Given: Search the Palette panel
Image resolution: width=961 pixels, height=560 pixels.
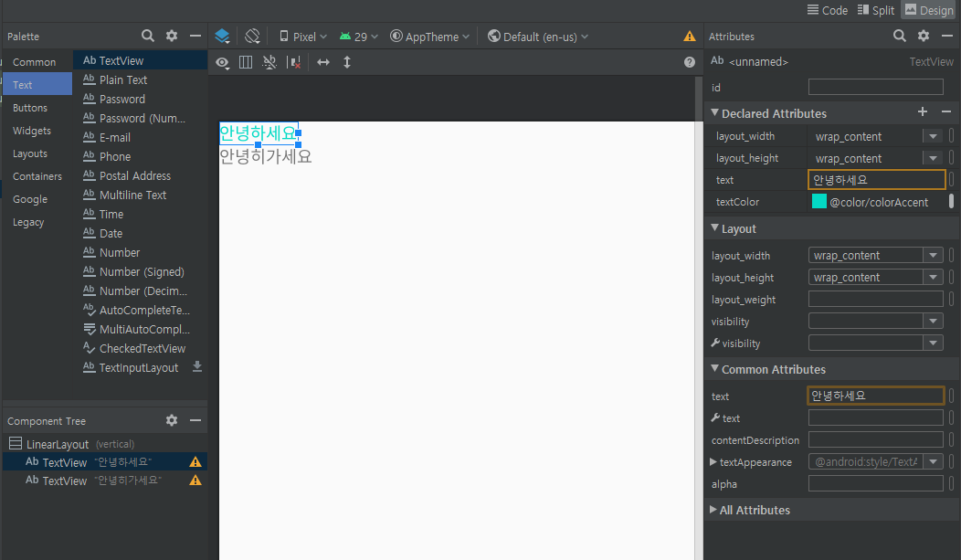Looking at the screenshot, I should coord(148,37).
